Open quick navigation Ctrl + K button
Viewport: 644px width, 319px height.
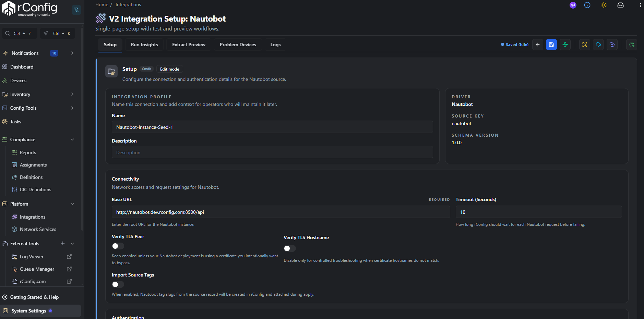(x=58, y=33)
